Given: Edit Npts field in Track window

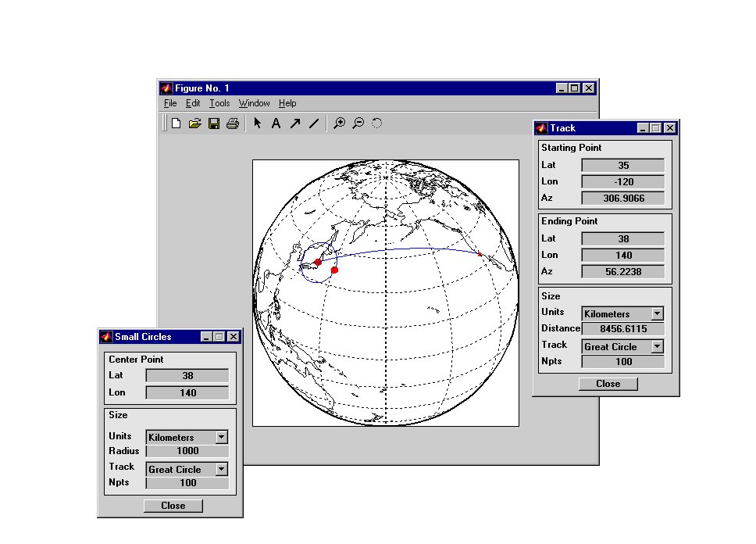Looking at the screenshot, I should pos(623,362).
